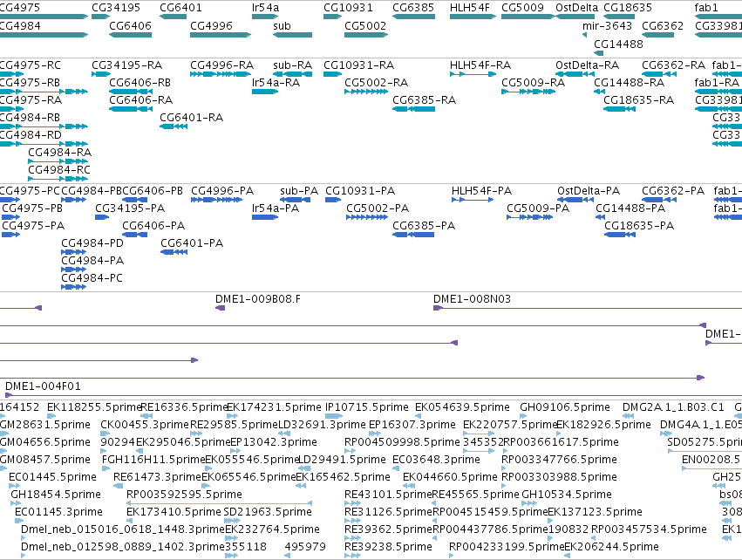Select transcript CG14488-RA
This screenshot has width=742, height=560.
coord(630,82)
